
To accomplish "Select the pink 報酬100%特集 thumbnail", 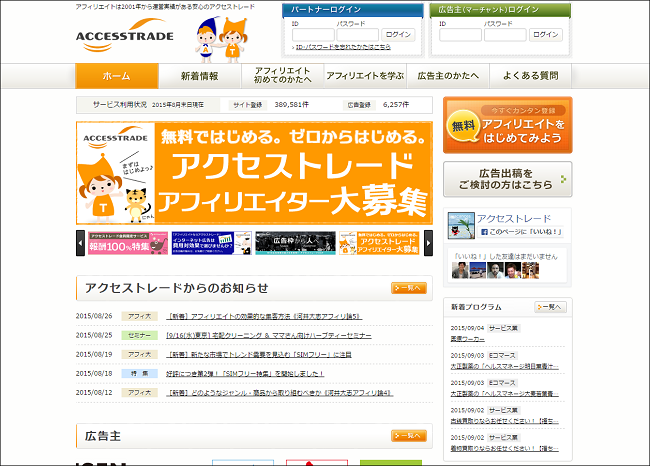I will tap(128, 243).
